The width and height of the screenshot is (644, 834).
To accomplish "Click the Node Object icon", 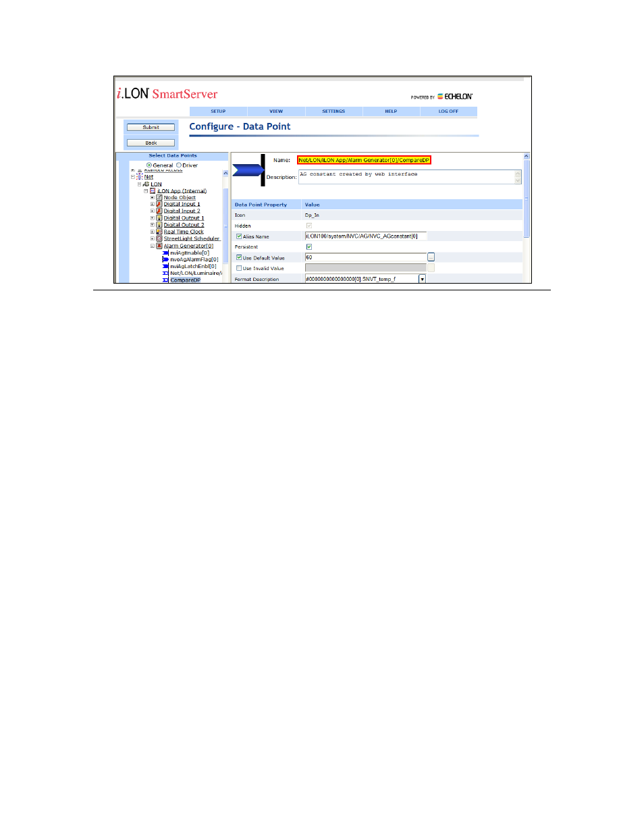I will (159, 197).
